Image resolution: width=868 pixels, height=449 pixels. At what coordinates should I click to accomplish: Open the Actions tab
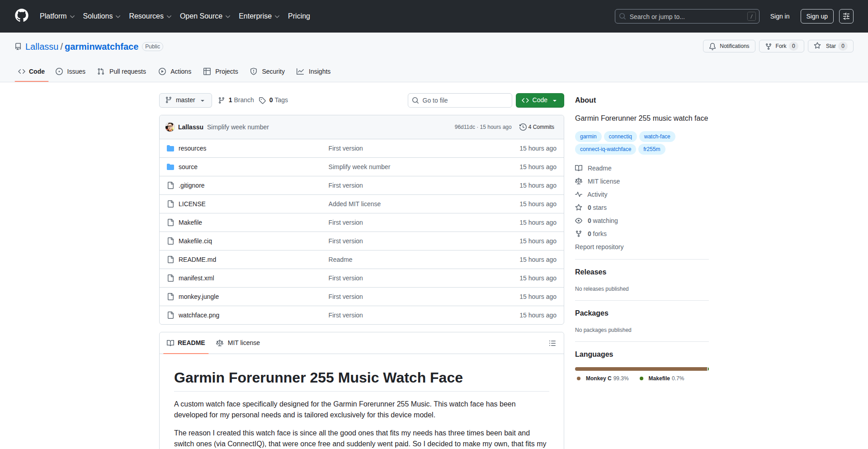pyautogui.click(x=175, y=71)
